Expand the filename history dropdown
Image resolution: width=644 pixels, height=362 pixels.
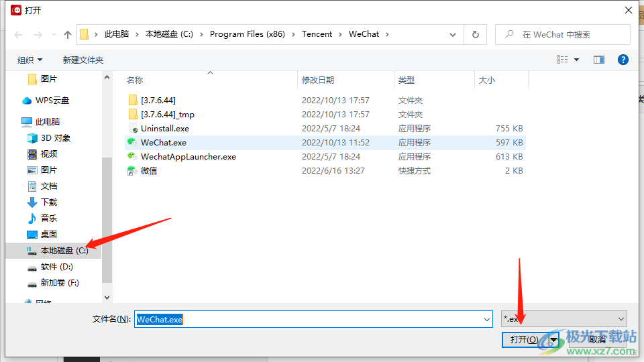(487, 319)
